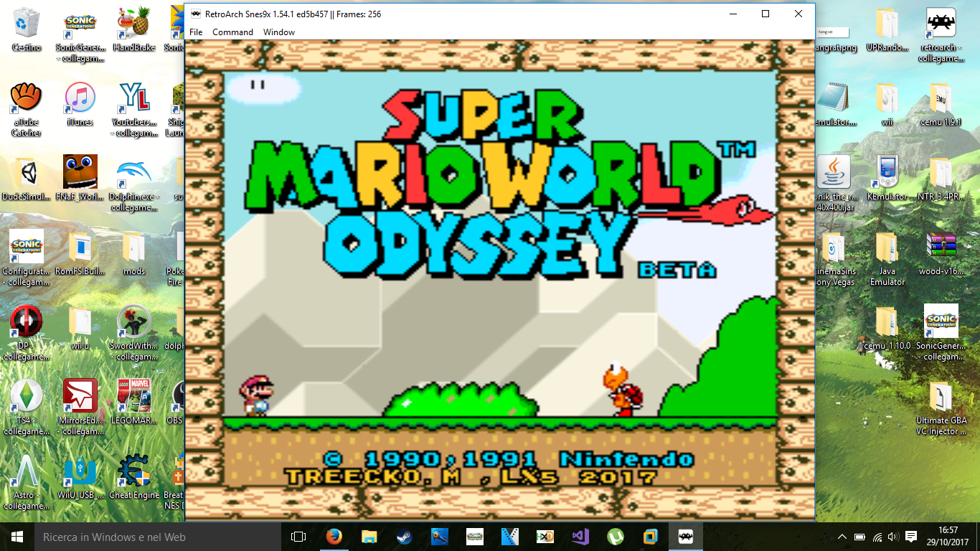Minimize the RetroArch window
Screen dimensions: 980x551
click(x=732, y=14)
